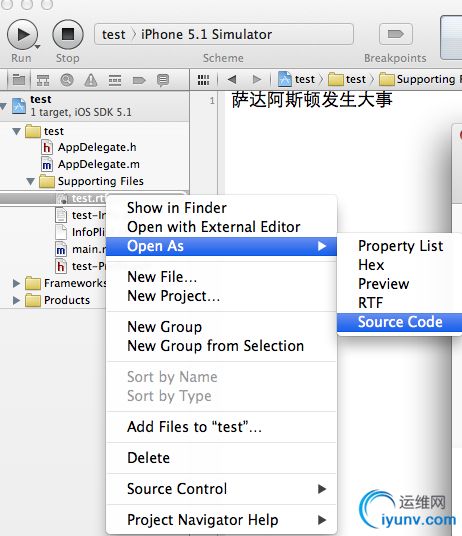Image resolution: width=462 pixels, height=536 pixels.
Task: Open as RTF
Action: tap(400, 303)
